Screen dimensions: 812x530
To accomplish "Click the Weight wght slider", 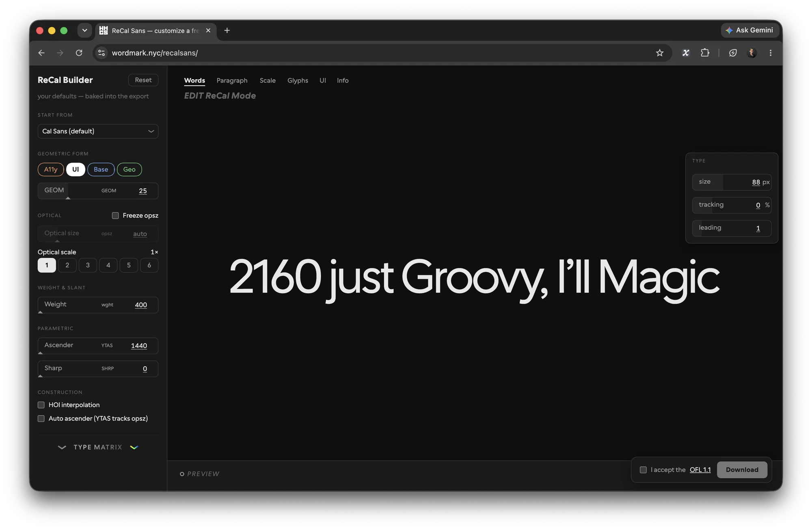I will pos(98,305).
